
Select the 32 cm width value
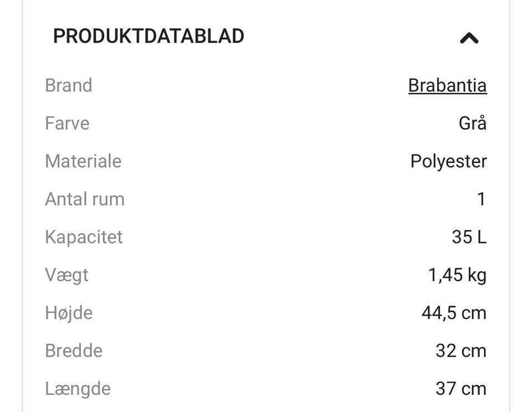tap(461, 350)
